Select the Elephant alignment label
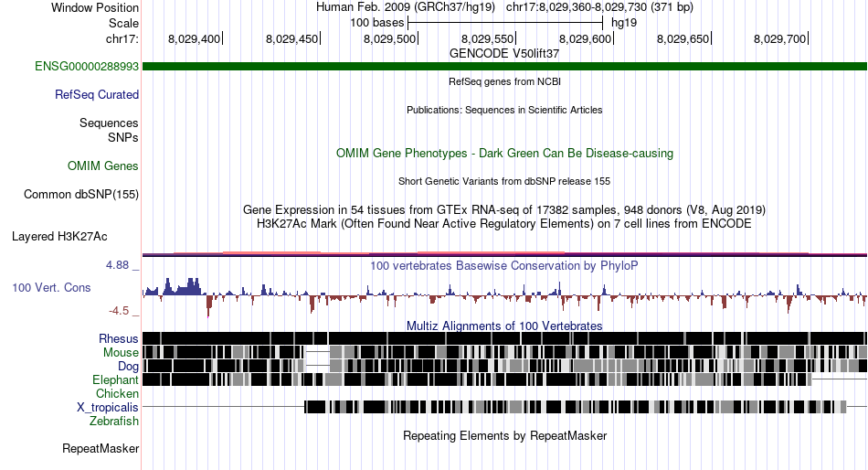Screen dimensions: 868x470 [x=116, y=380]
